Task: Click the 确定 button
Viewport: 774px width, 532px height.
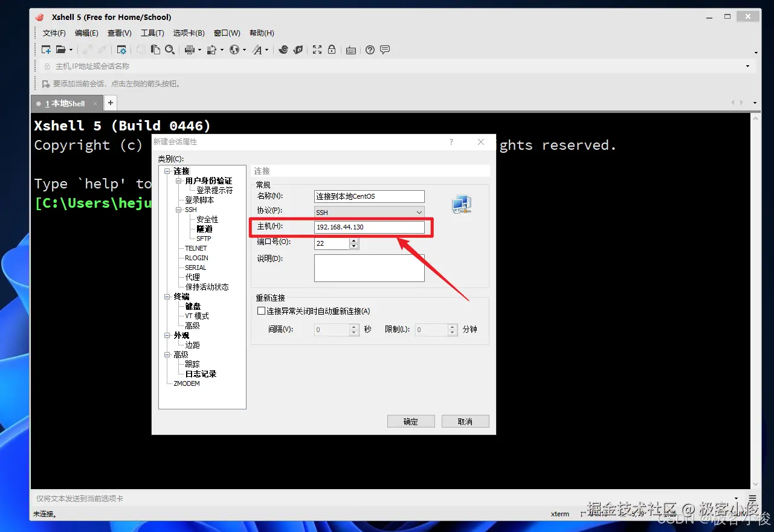Action: tap(411, 421)
